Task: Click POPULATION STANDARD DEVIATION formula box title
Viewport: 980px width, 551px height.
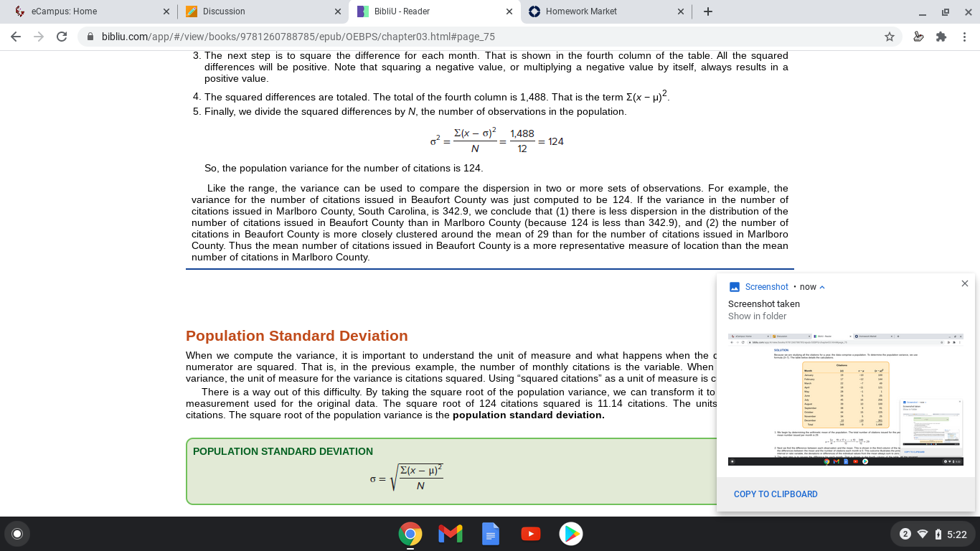Action: click(283, 451)
